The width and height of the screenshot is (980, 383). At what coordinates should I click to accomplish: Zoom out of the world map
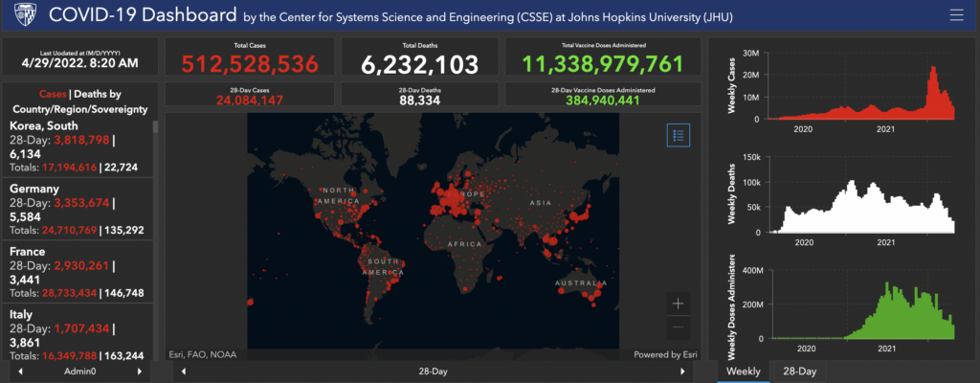678,328
